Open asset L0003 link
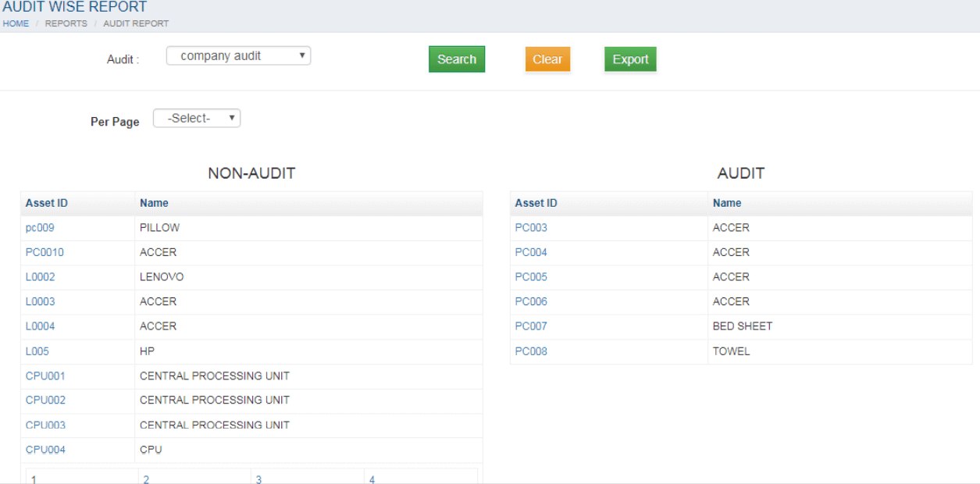This screenshot has height=484, width=980. point(41,301)
